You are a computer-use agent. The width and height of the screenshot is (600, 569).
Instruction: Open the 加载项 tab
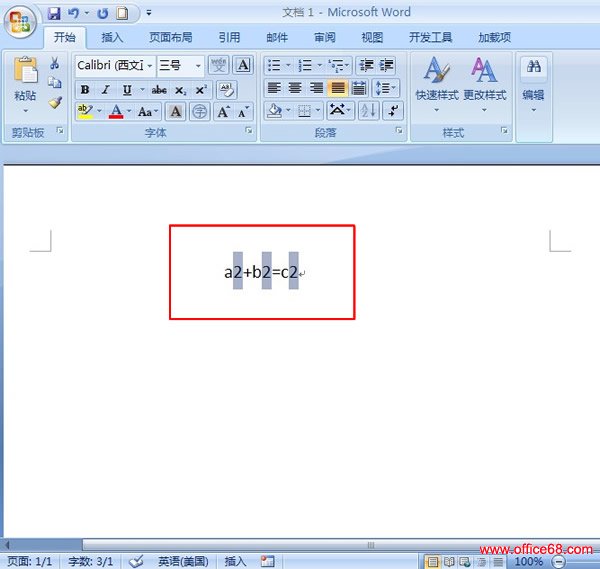tap(494, 37)
